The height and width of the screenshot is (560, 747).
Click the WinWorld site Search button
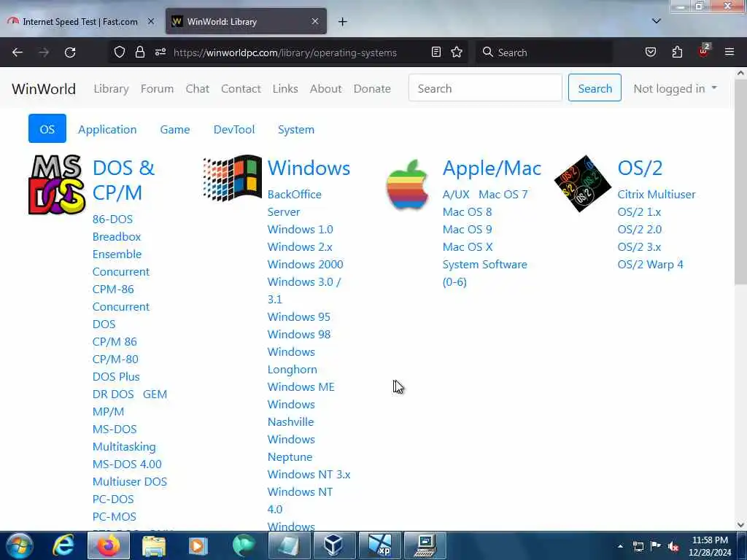595,88
